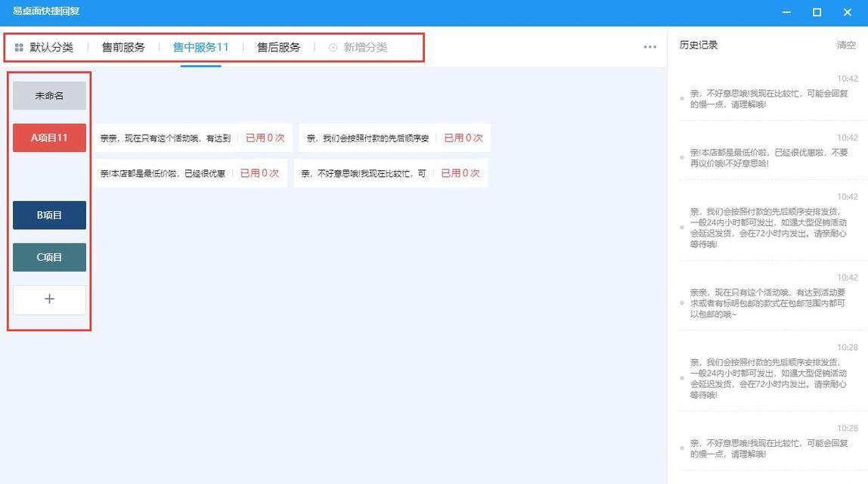Open 10:28 history entry about 先后顺序安排发货
This screenshot has height=484, width=868.
(769, 378)
